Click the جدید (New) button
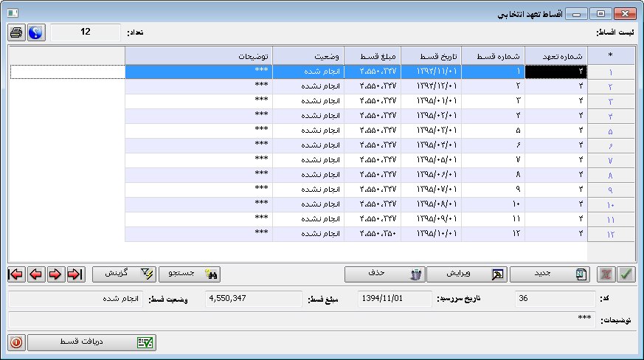Screen dimensions: 644x360 click(x=551, y=274)
